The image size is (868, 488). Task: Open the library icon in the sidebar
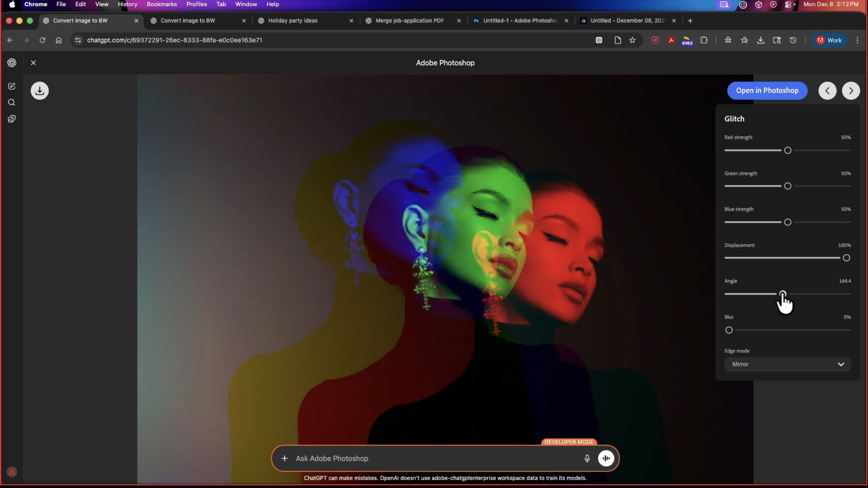(12, 119)
